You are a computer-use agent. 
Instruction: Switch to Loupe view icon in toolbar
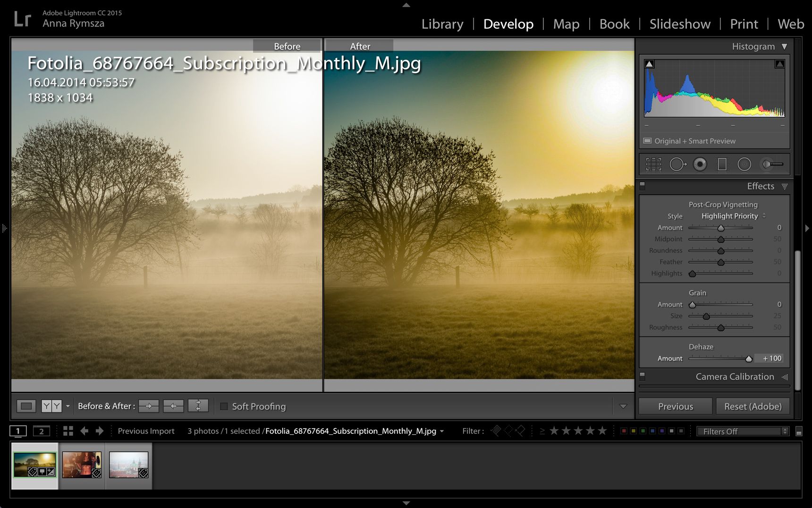[x=26, y=406]
